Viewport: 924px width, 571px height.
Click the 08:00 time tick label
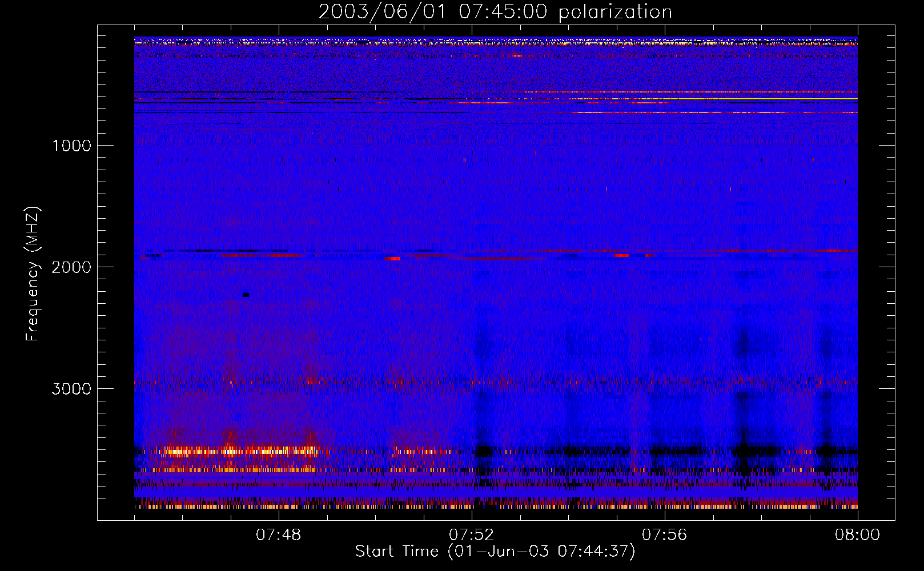[857, 535]
